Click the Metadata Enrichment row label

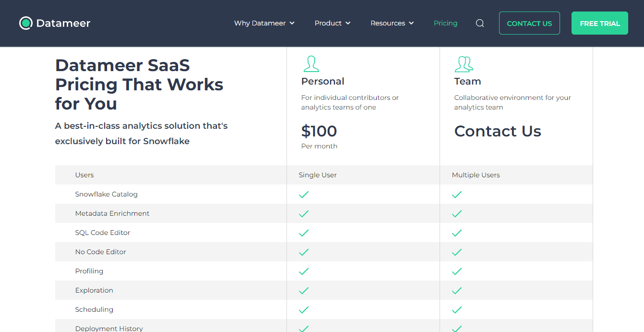tap(112, 213)
